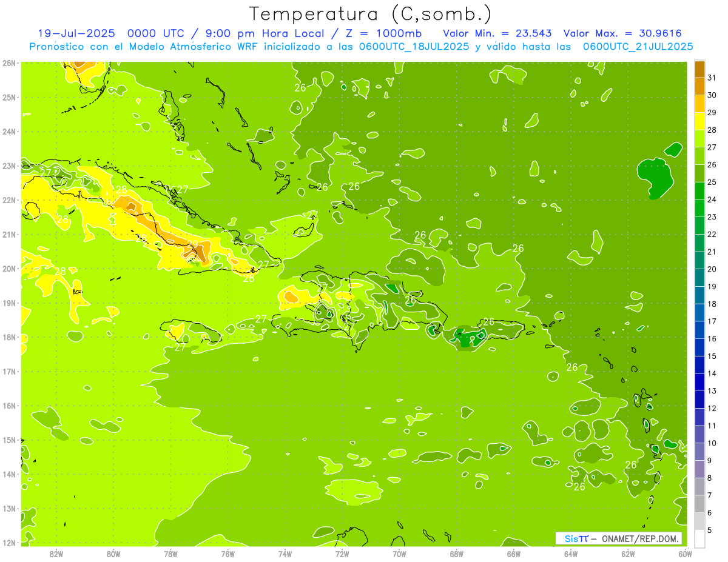The image size is (728, 562).
Task: Click the '0600UTC_21JUL2025' valid-until time
Action: click(638, 47)
